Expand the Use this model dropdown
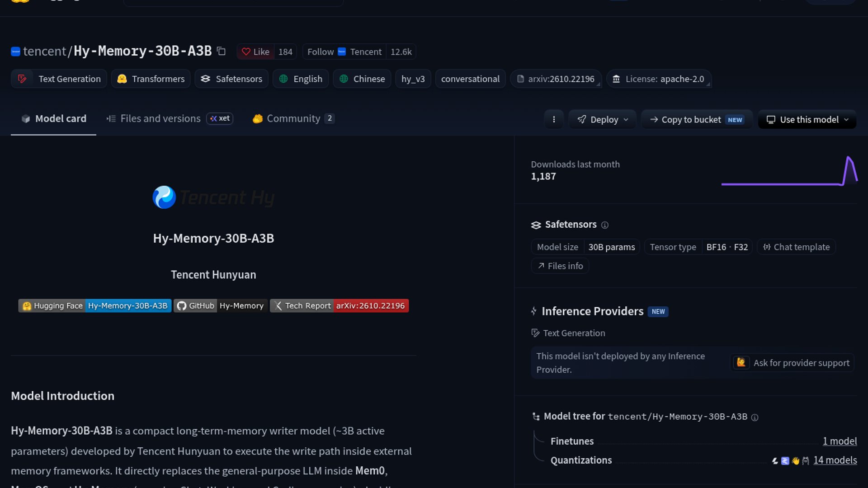This screenshot has height=488, width=868. coord(807,119)
